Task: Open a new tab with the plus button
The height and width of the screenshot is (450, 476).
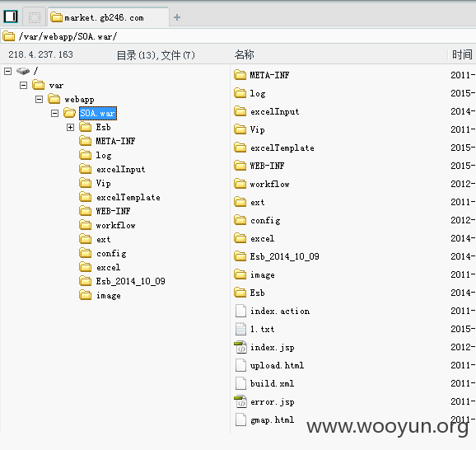Action: (x=177, y=17)
